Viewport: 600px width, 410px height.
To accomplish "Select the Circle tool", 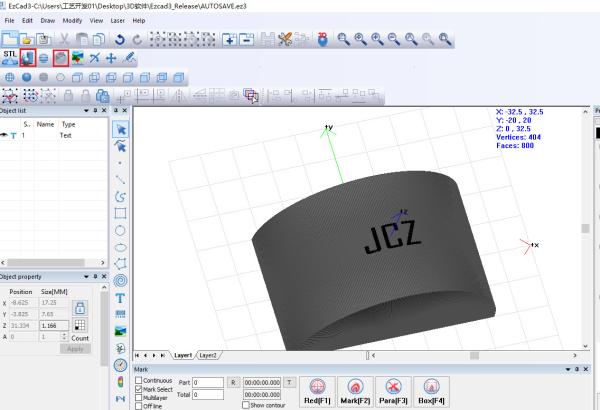I will (x=120, y=230).
